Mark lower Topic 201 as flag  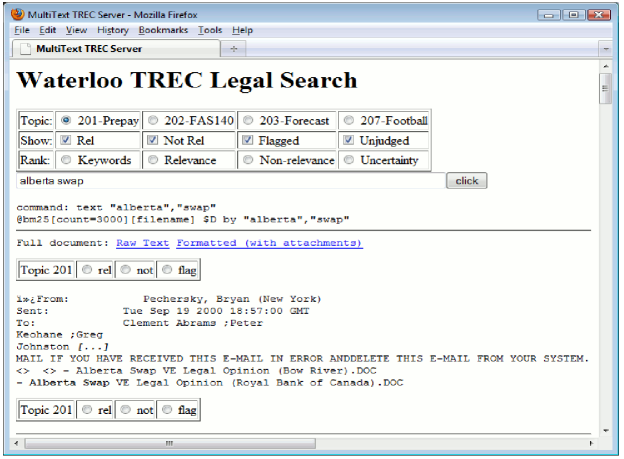coord(168,409)
